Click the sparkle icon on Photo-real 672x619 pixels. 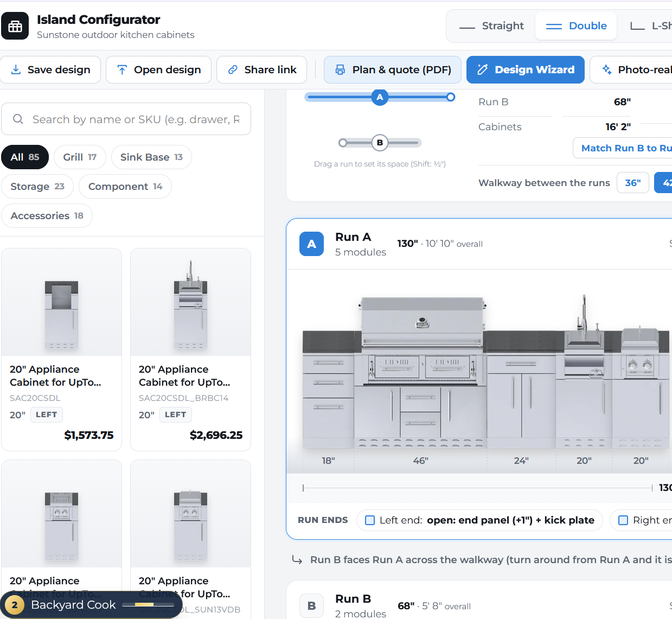(x=607, y=69)
